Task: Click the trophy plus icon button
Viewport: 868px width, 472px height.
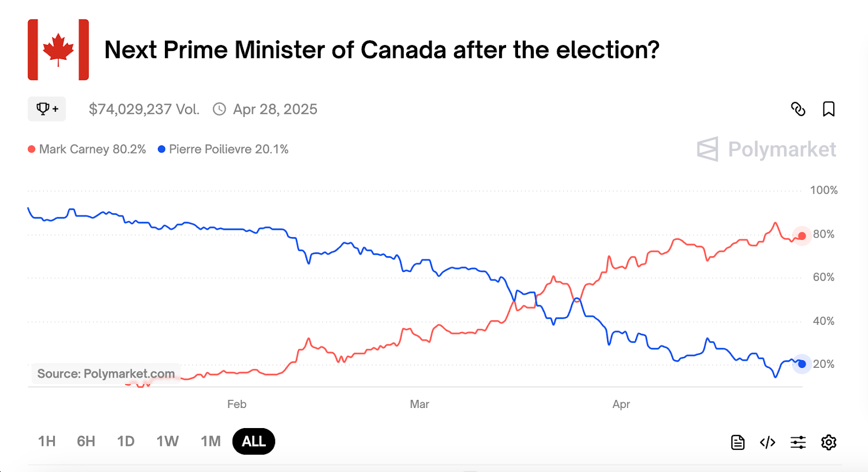Action: (47, 109)
